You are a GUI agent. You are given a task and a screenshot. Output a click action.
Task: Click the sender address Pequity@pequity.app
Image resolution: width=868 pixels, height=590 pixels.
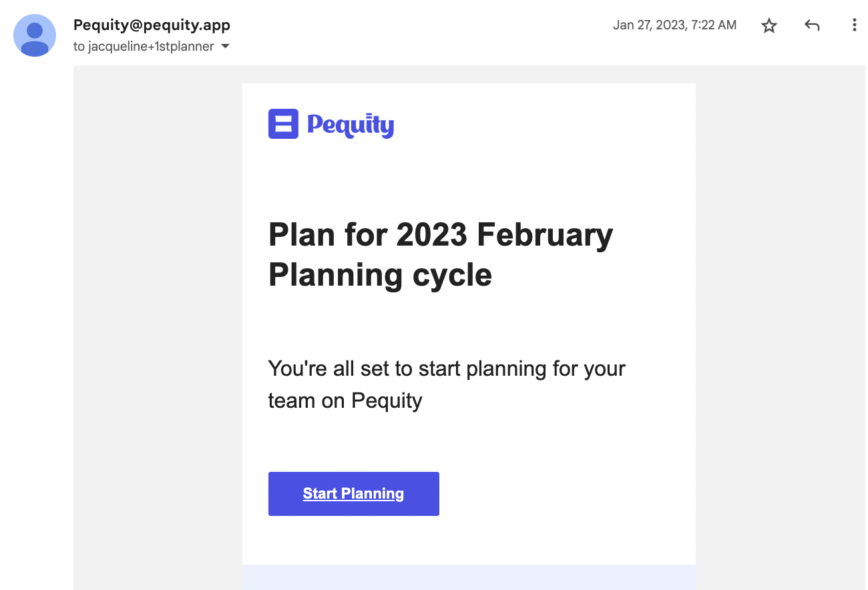tap(152, 25)
